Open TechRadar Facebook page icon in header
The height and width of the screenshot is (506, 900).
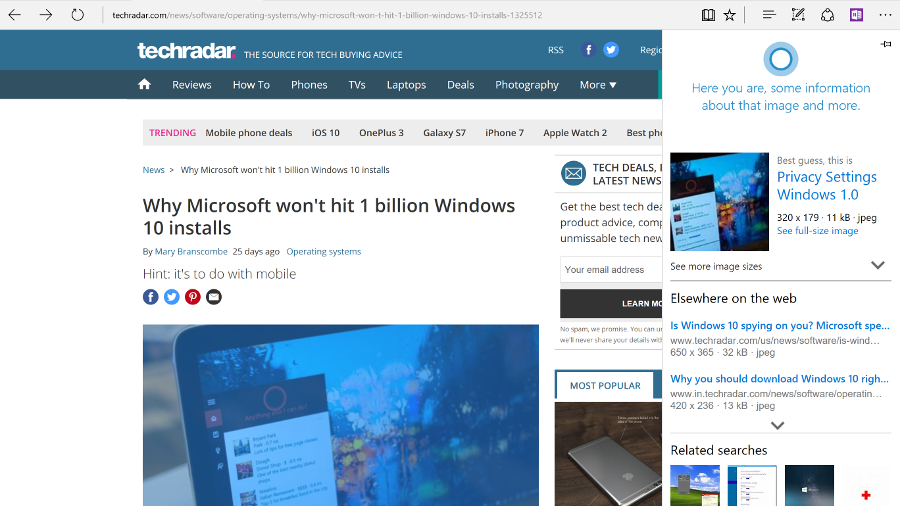[588, 50]
